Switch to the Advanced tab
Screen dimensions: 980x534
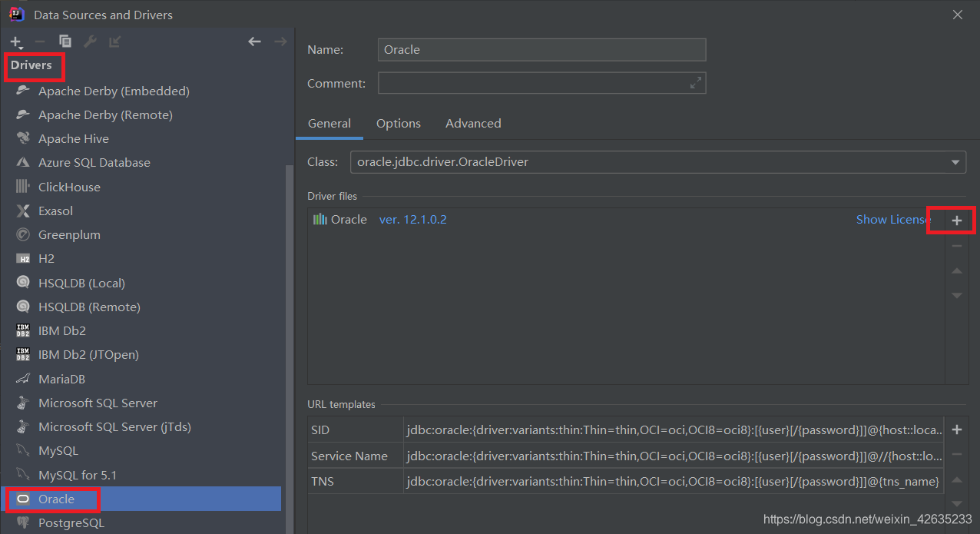(x=472, y=123)
